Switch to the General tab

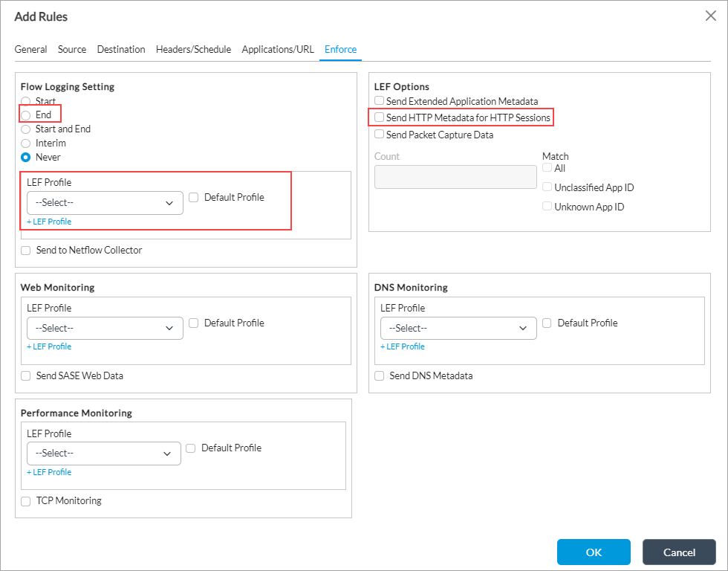(31, 50)
